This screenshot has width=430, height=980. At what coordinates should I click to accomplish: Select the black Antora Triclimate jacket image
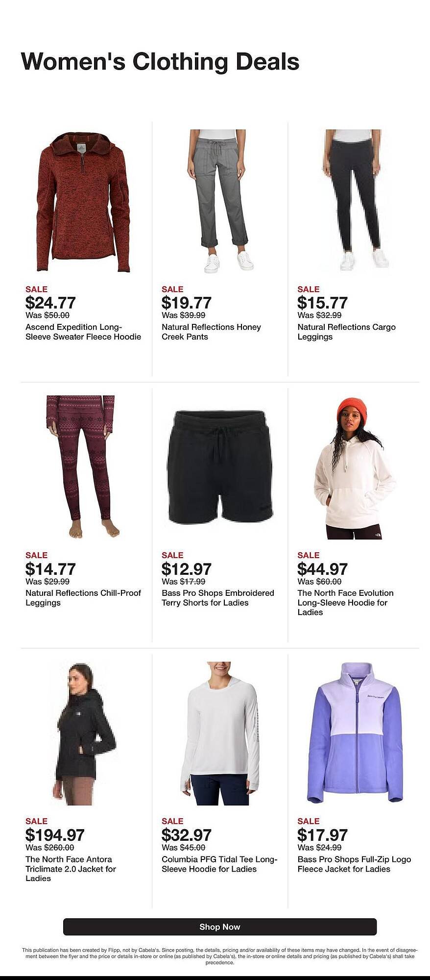[83, 734]
